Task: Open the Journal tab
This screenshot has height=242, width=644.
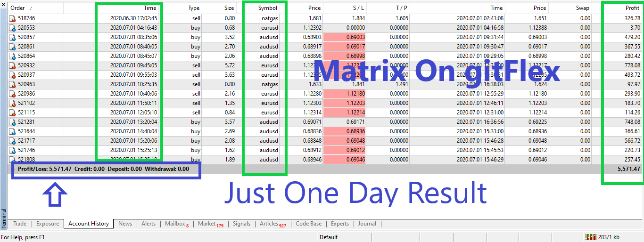Action: 367,224
